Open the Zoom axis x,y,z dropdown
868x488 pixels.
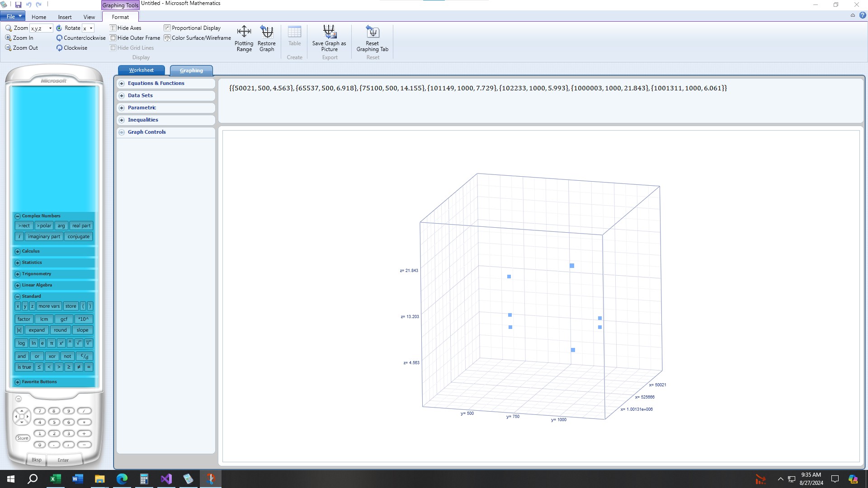coord(50,28)
